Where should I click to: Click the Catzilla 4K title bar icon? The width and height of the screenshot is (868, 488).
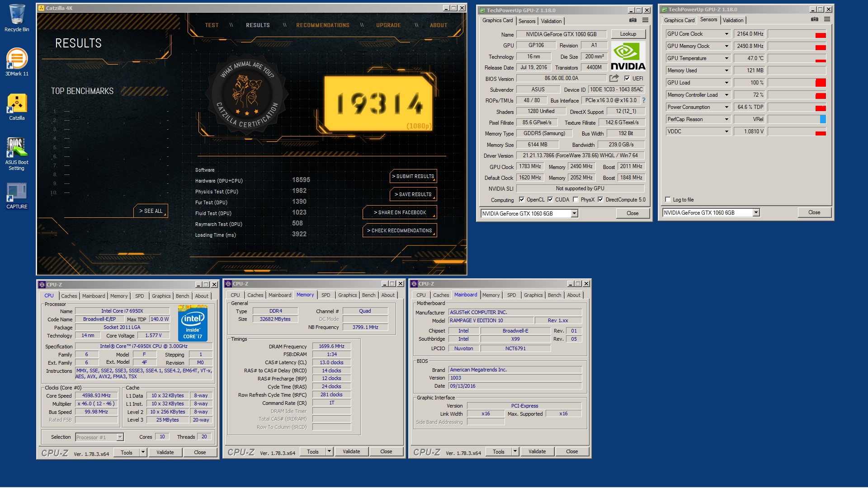pos(42,8)
